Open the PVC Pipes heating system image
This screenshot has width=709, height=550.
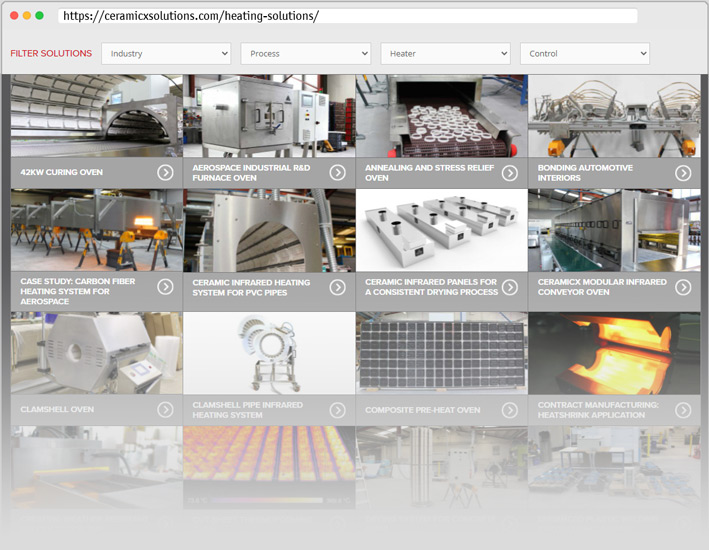click(x=269, y=230)
